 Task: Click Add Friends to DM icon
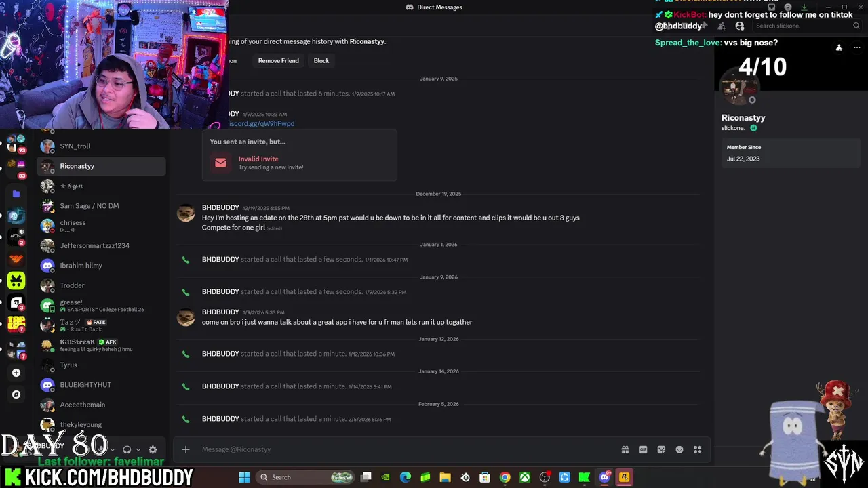(722, 26)
